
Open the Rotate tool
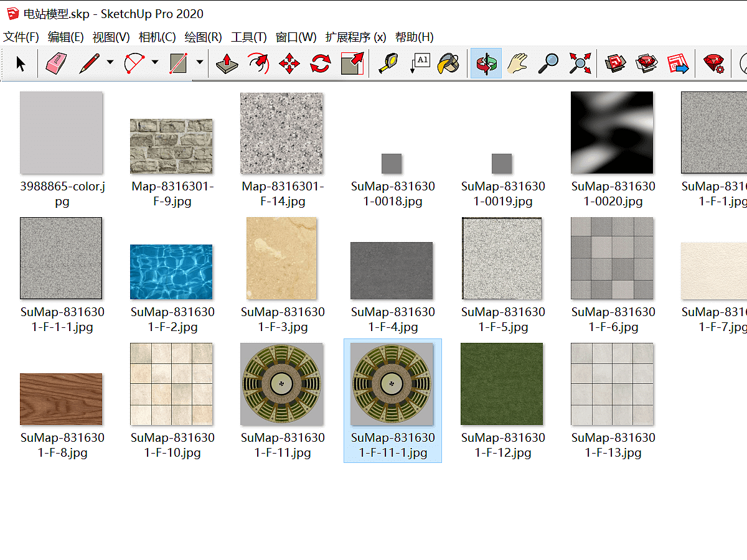pos(319,63)
